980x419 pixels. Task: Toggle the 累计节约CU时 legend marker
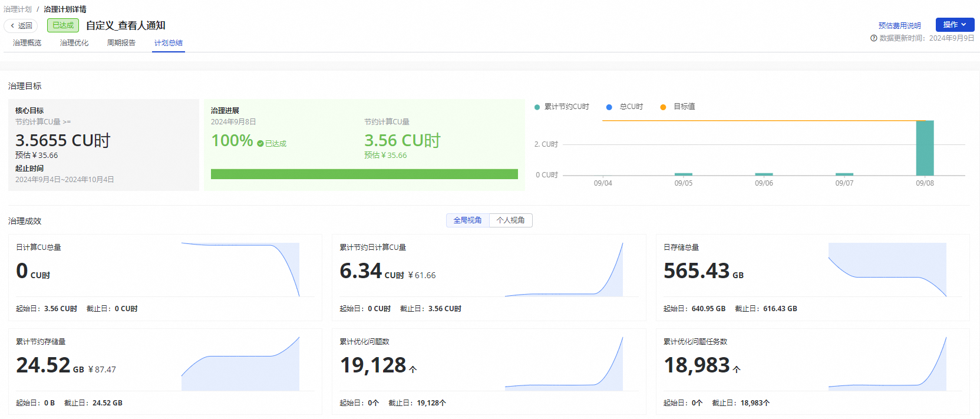537,107
